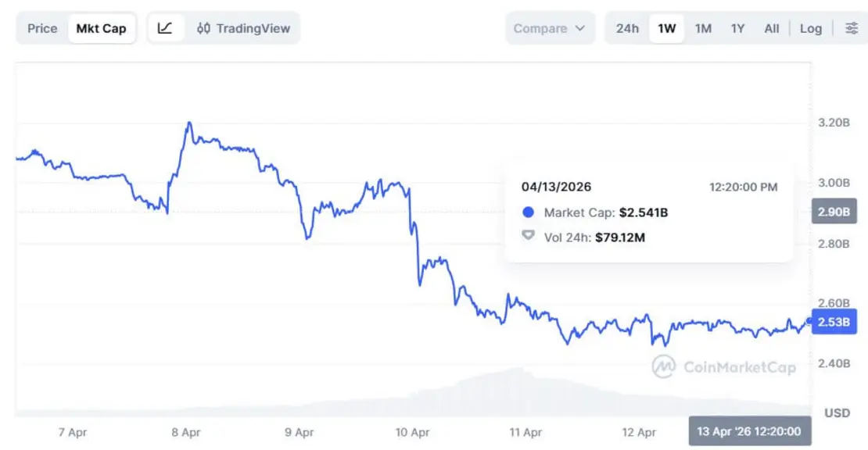Screen dimensions: 868x450
Task: Open the TradingView chart mode
Action: click(243, 28)
